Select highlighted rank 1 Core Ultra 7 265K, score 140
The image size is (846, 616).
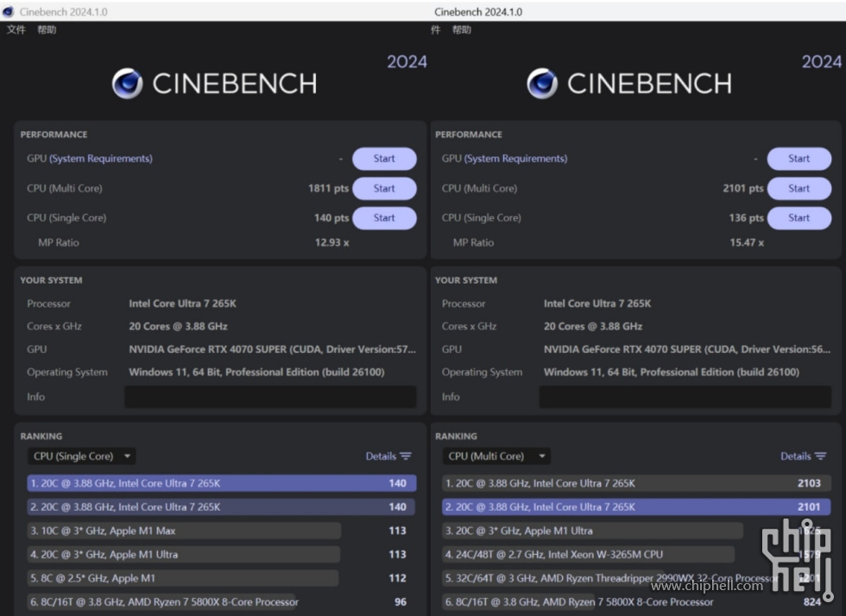[x=222, y=483]
